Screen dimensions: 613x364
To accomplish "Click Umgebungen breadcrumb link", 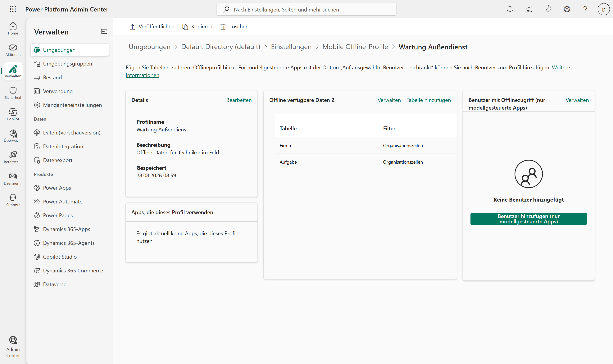I will click(x=150, y=47).
